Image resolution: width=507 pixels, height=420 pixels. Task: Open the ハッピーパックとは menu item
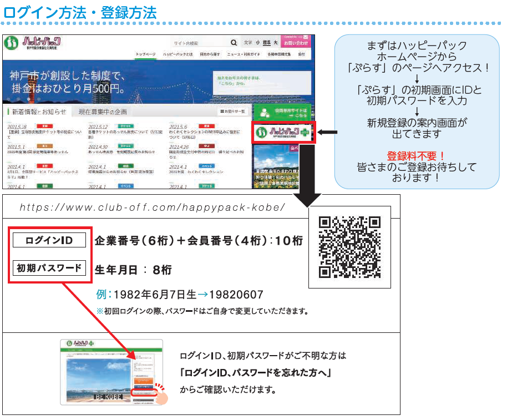tap(178, 55)
